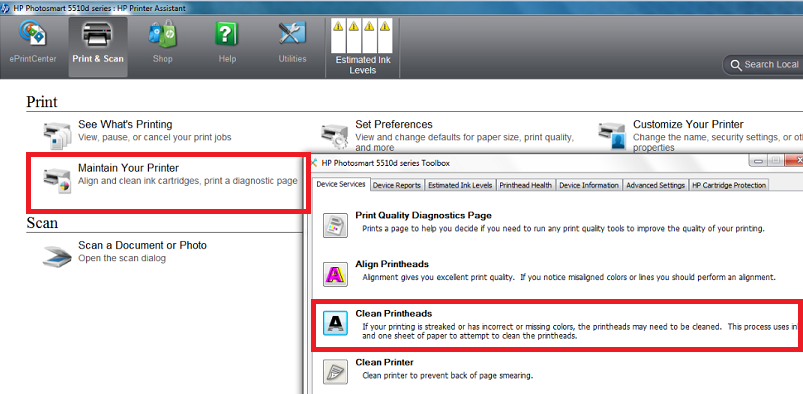The image size is (803, 394).
Task: Click 'Clean printer to prevent back of page smearing'
Action: pyautogui.click(x=448, y=376)
